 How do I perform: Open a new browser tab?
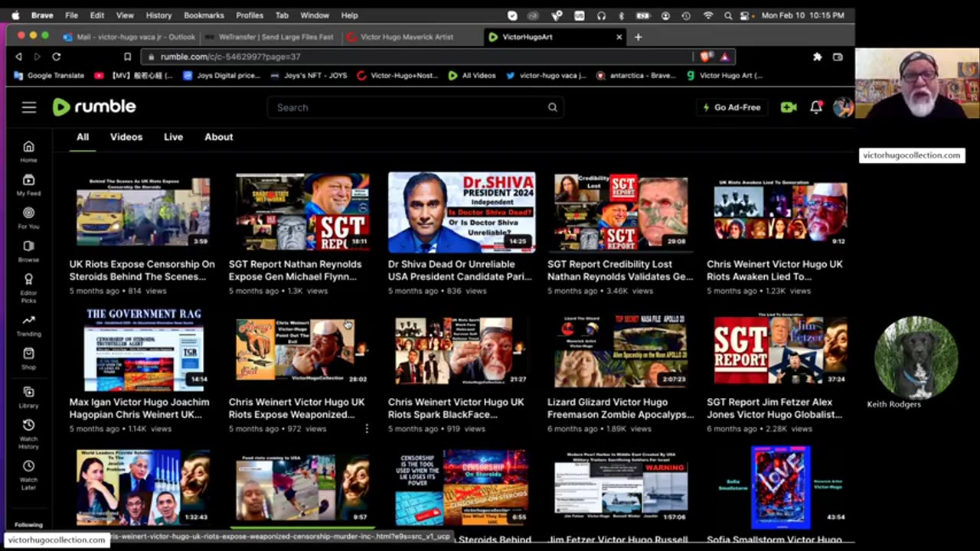pyautogui.click(x=638, y=37)
